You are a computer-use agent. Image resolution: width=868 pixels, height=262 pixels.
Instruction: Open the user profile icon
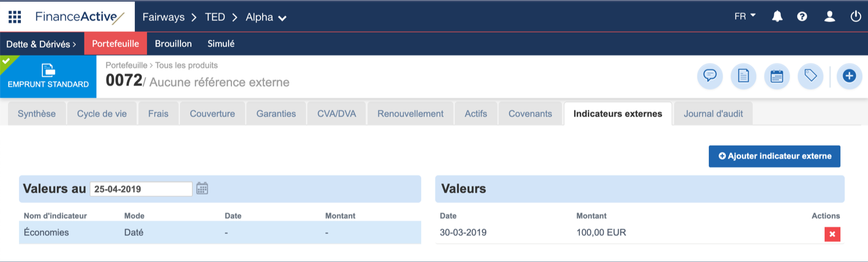pyautogui.click(x=829, y=17)
